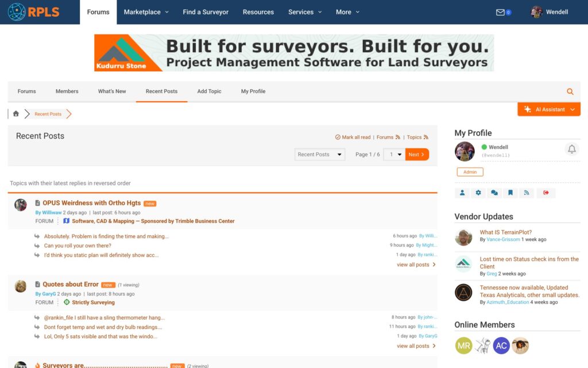Viewport: 588px width, 368px height.
Task: Go to the home breadcrumb icon
Action: tap(16, 114)
